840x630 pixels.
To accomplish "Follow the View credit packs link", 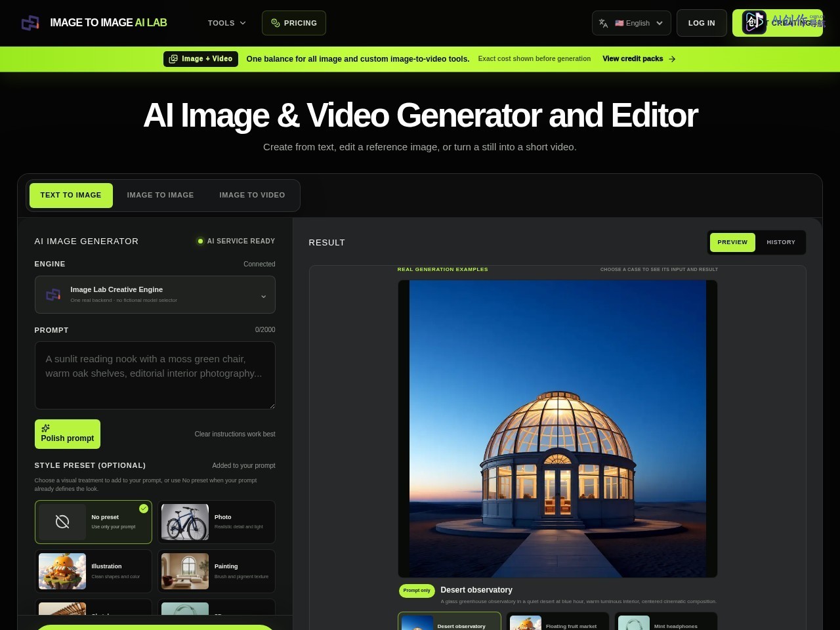I will tap(639, 59).
